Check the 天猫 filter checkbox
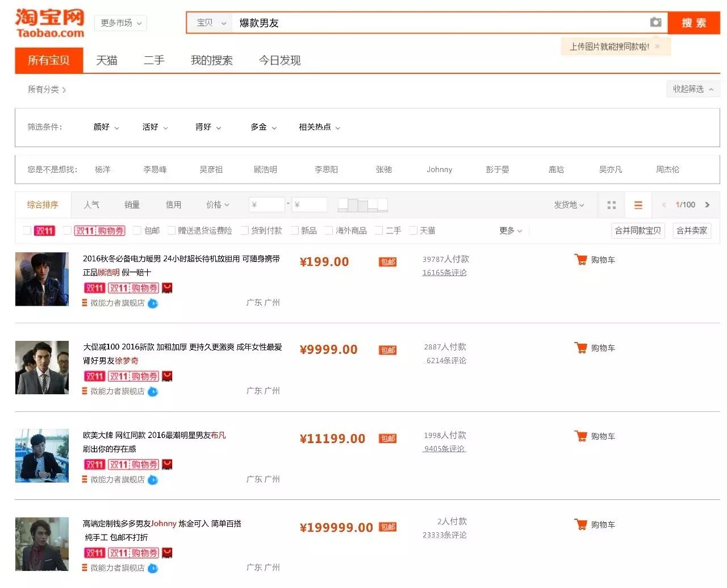The height and width of the screenshot is (588, 727). 413,231
